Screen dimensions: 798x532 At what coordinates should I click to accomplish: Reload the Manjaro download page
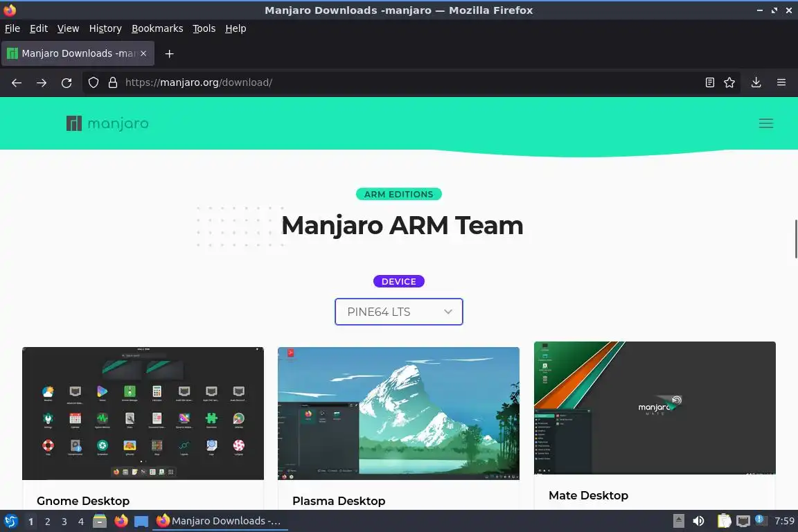pyautogui.click(x=66, y=82)
